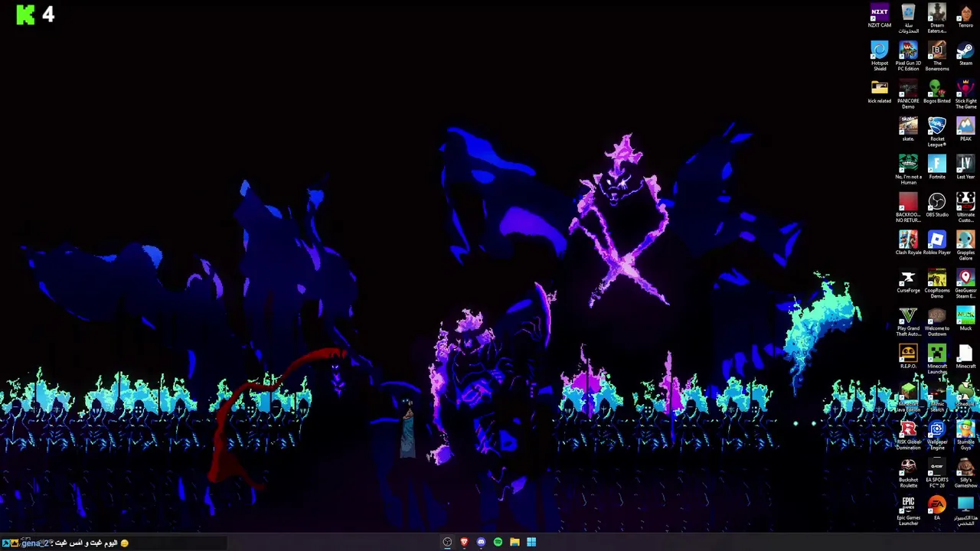
Task: Launch No, I'm not a Human shortcut
Action: point(908,171)
